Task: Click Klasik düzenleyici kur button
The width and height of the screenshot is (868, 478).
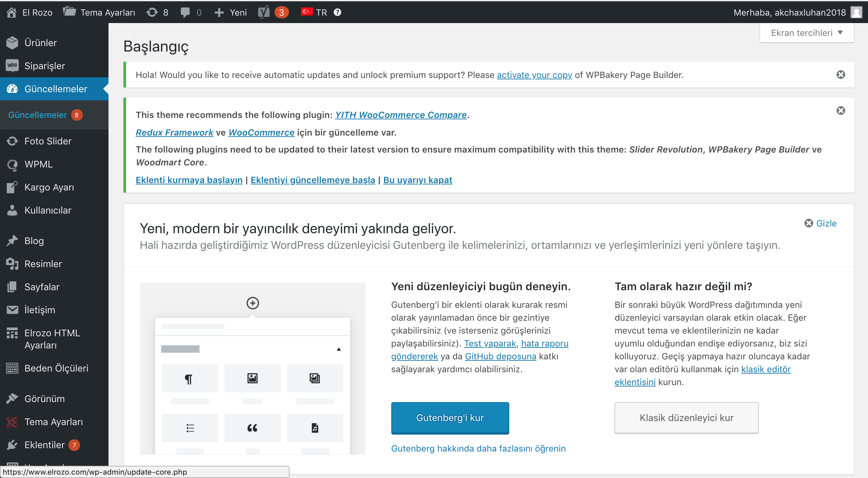Action: click(x=686, y=418)
